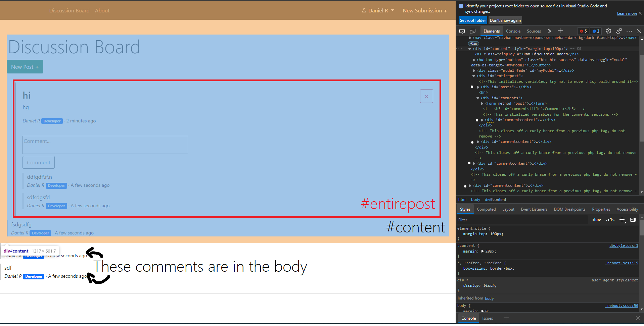Screen dimensions: 644x326
Task: Open the DOM Breakpoints tab
Action: click(x=569, y=209)
